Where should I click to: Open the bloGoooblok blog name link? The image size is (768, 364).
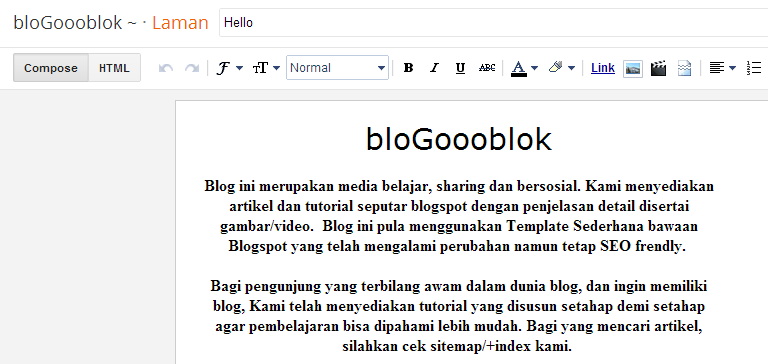pos(68,23)
